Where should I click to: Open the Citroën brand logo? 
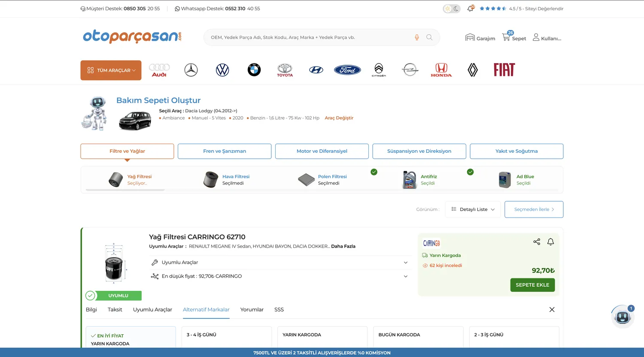pos(379,70)
